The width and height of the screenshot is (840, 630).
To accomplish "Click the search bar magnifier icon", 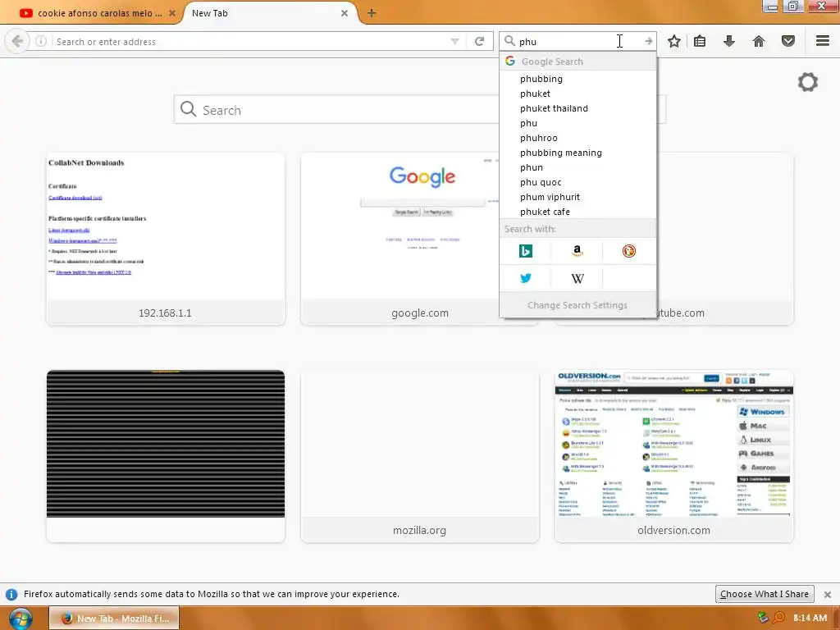I will 509,41.
